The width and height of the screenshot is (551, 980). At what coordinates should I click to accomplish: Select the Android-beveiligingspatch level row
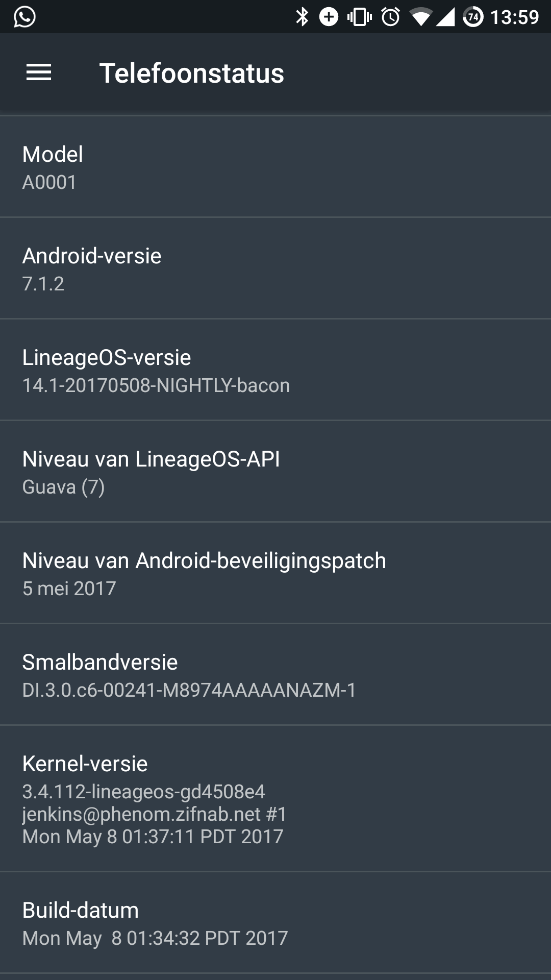click(275, 574)
